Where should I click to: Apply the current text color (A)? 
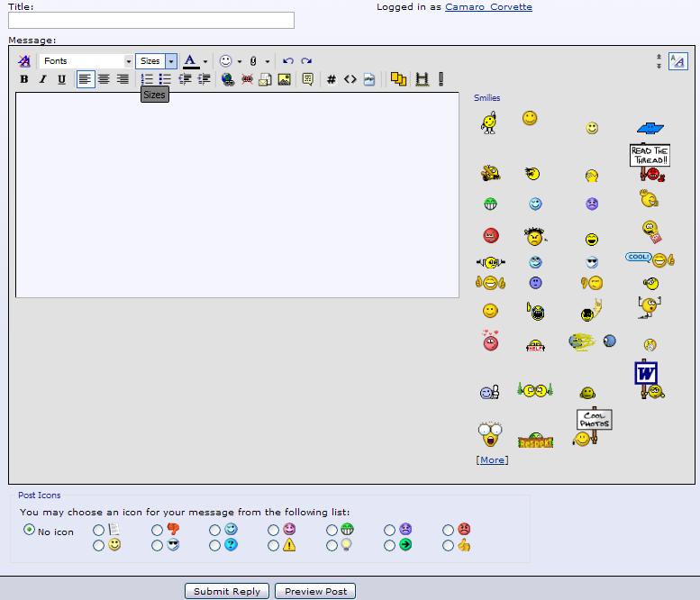(191, 60)
